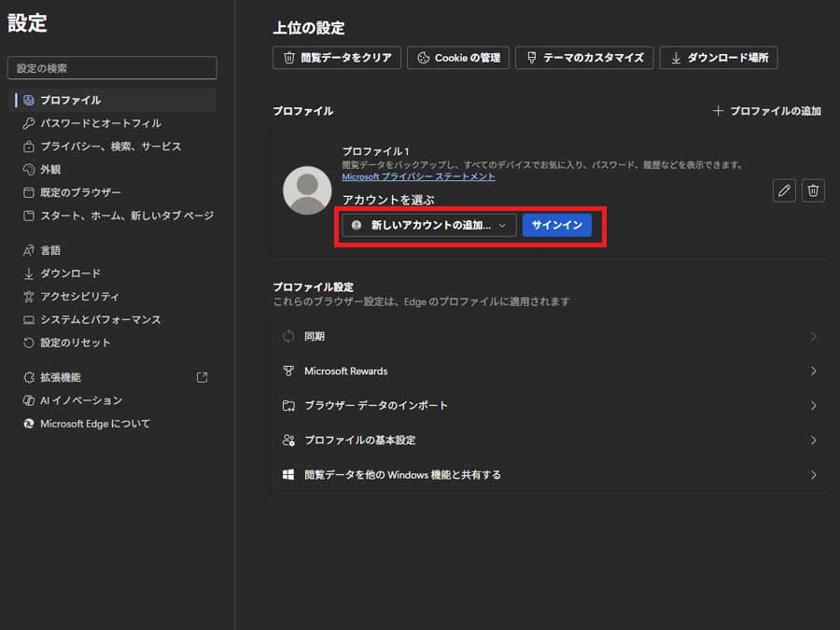Click the 拡張機能 puzzle icon
Screen dimensions: 840x630
click(29, 377)
